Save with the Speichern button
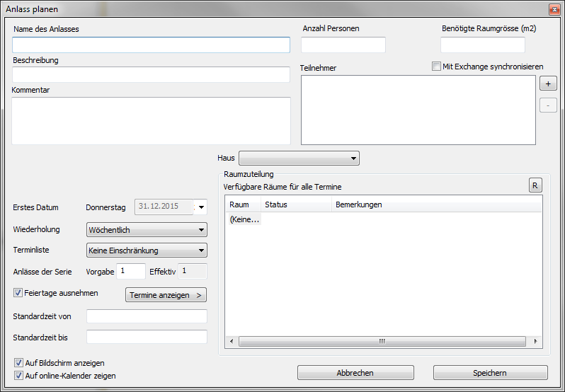Image resolution: width=565 pixels, height=392 pixels. [490, 373]
